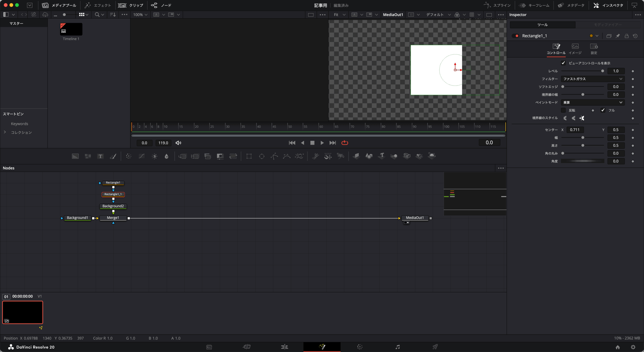
Task: Enable the 反転 checkbox
Action: (x=563, y=110)
